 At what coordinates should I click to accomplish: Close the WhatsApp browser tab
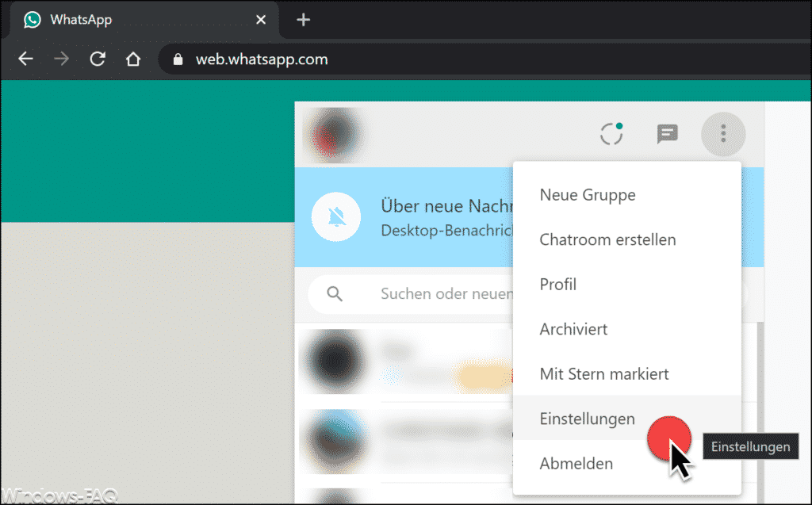coord(261,20)
